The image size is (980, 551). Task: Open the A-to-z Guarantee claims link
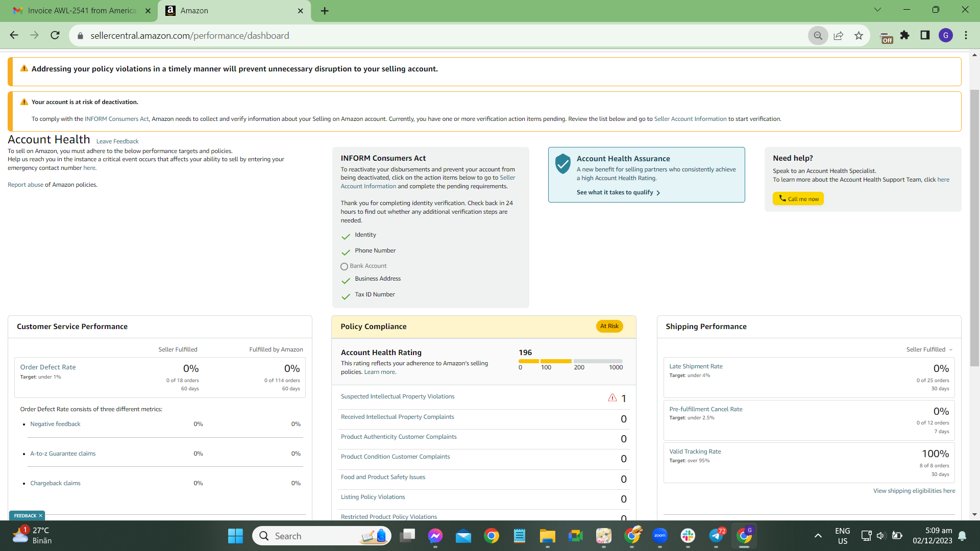[x=63, y=454]
